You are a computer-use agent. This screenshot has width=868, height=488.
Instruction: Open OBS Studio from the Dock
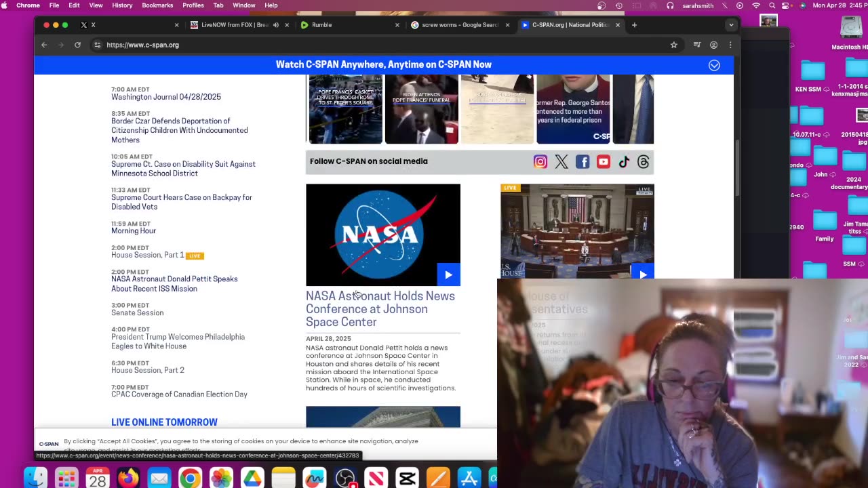[345, 479]
